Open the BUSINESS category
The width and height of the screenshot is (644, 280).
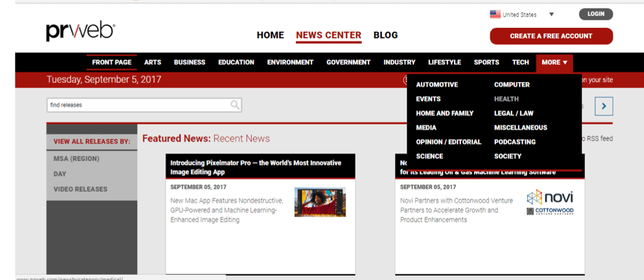coord(190,62)
